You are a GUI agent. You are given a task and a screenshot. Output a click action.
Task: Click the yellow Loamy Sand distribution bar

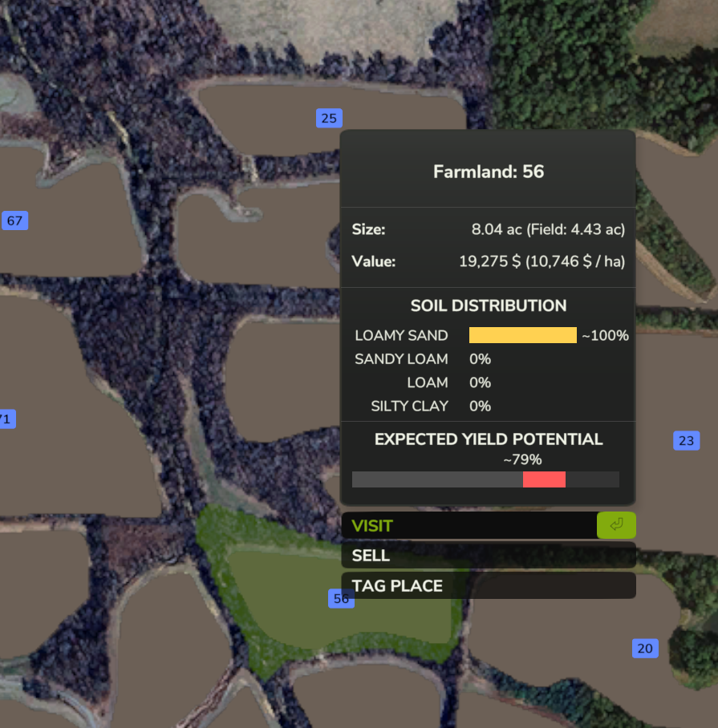coord(522,335)
